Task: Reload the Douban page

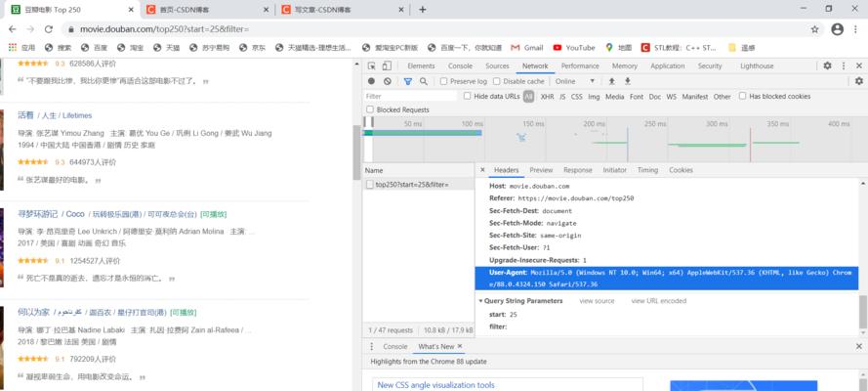Action: [49, 29]
